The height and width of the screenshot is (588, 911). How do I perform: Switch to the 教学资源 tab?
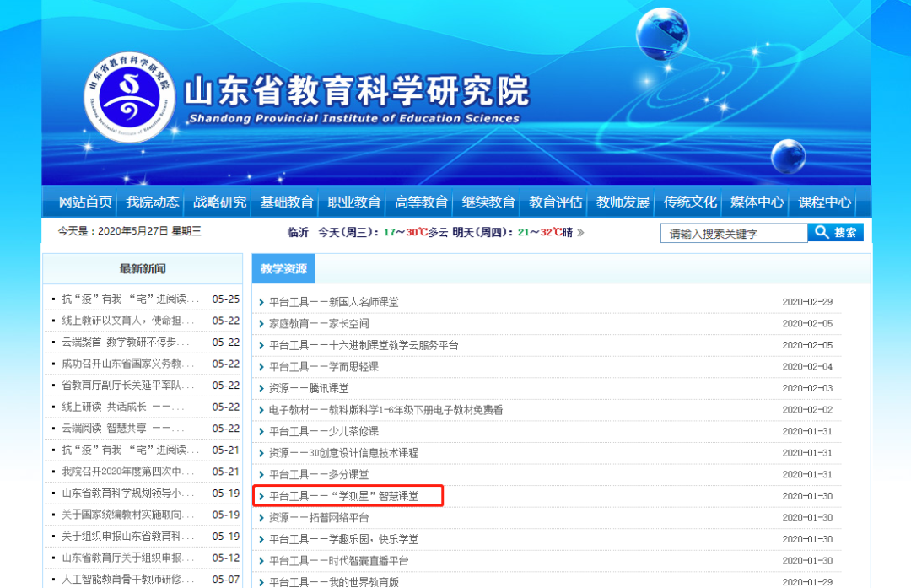pyautogui.click(x=283, y=269)
